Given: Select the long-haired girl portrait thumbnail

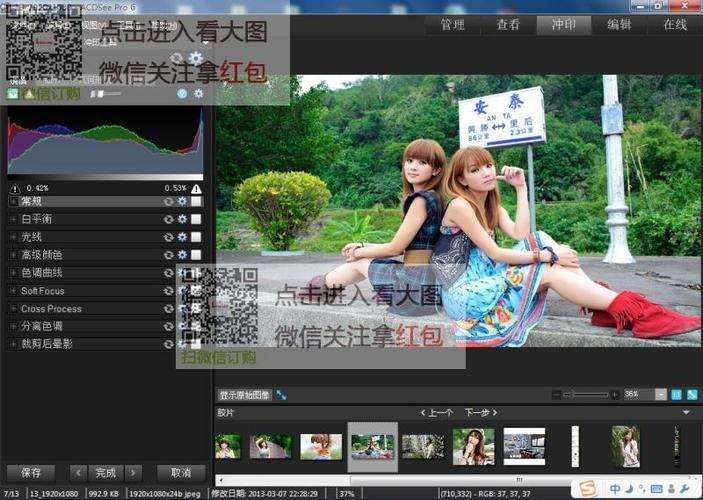Looking at the screenshot, I should 473,447.
